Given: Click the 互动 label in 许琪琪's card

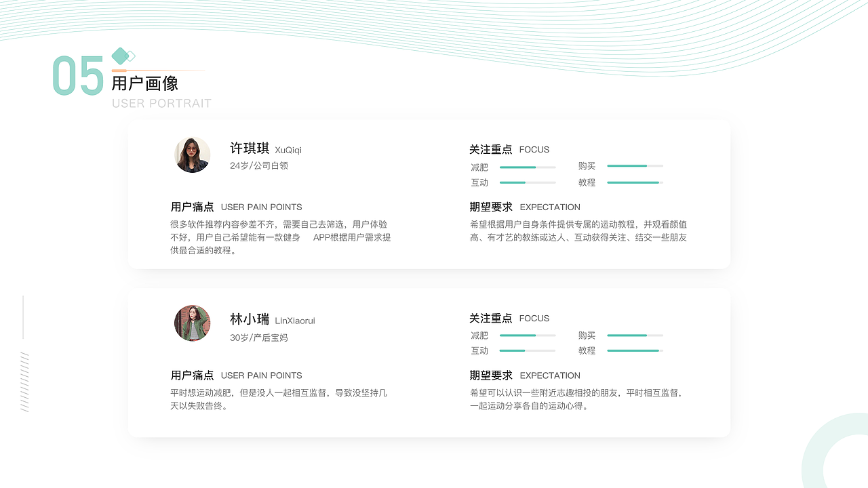Looking at the screenshot, I should coord(479,182).
